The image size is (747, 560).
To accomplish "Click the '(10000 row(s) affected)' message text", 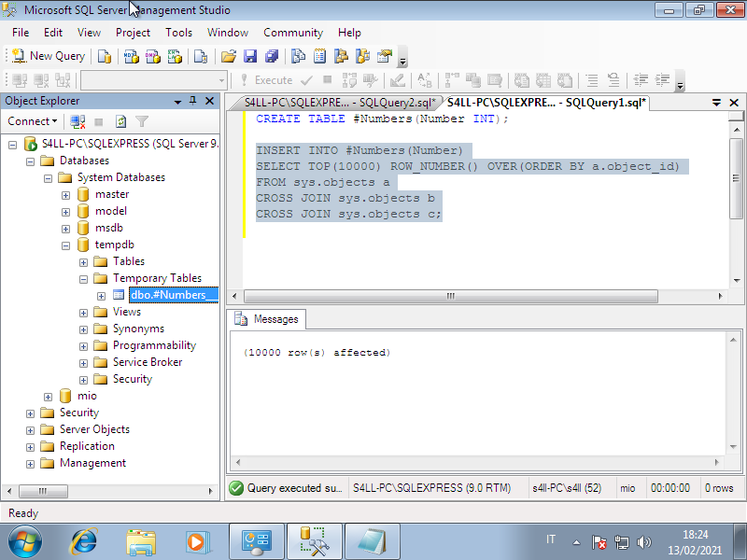I will 317,353.
